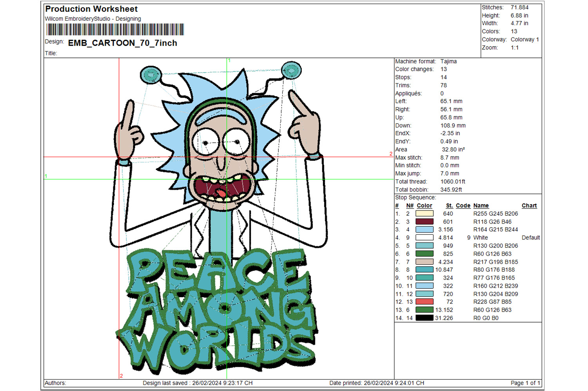Image resolution: width=588 pixels, height=391 pixels.
Task: Click the design name EMB_CARTOON_70_7inch
Action: pyautogui.click(x=123, y=43)
